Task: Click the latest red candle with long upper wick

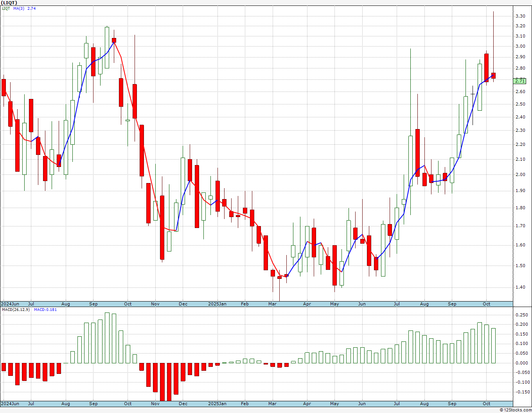Action: click(x=493, y=75)
